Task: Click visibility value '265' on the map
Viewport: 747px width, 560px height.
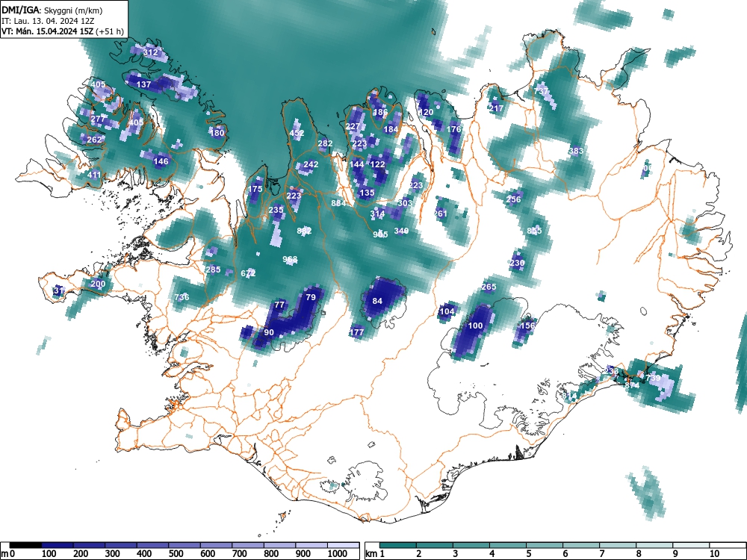Action: pyautogui.click(x=489, y=287)
